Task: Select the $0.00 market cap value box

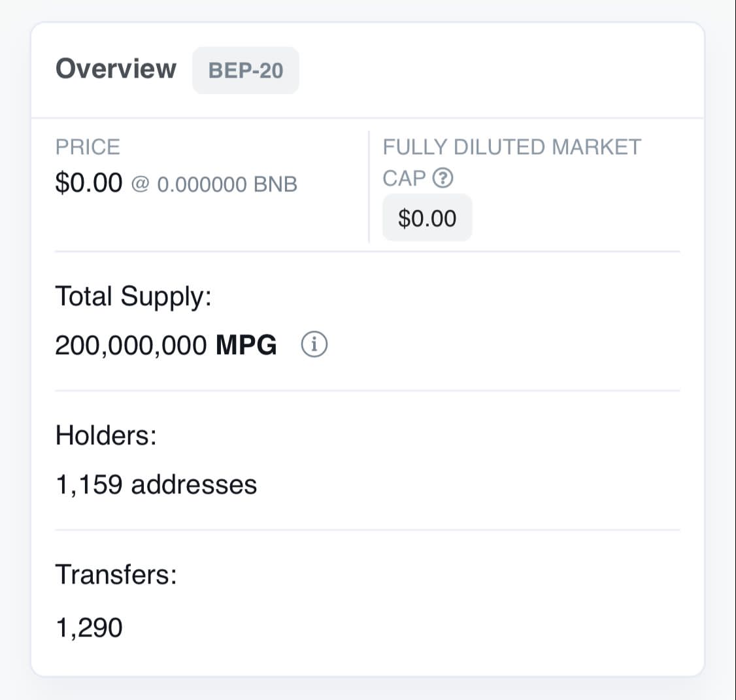Action: [x=427, y=218]
